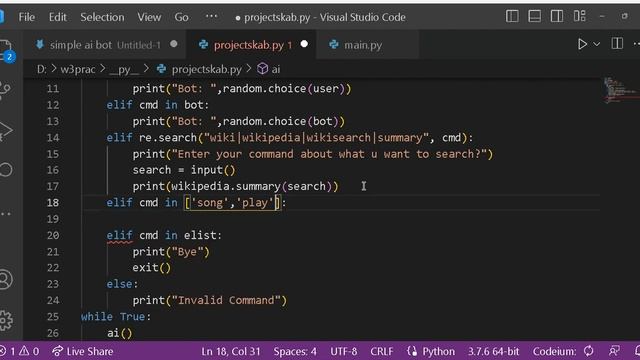The image size is (640, 360).
Task: Toggle secondary side bar layout icon
Action: [557, 16]
